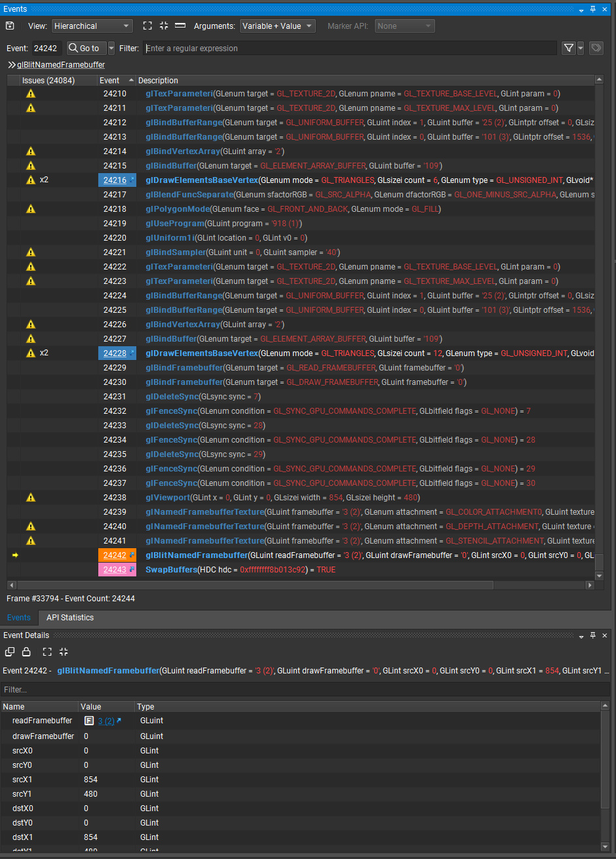Open the glBlitNamedFramebuffer breadcrumb link
616x859 pixels.
[x=60, y=65]
